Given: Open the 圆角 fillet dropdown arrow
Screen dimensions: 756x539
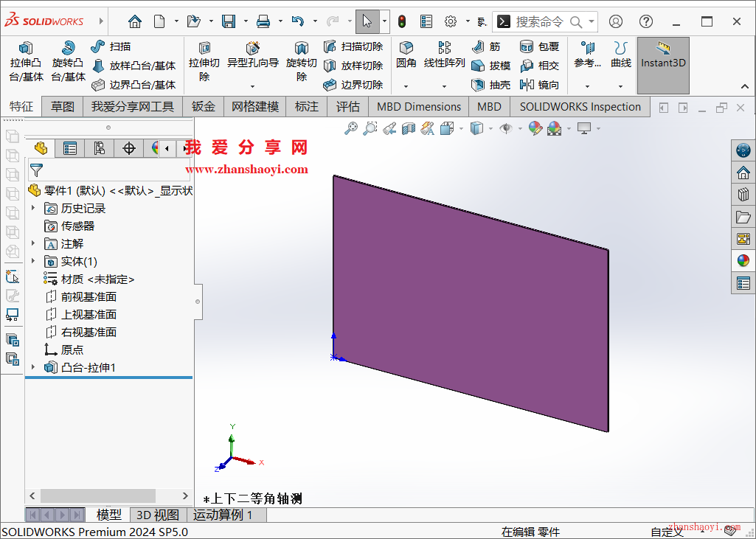Looking at the screenshot, I should click(406, 86).
